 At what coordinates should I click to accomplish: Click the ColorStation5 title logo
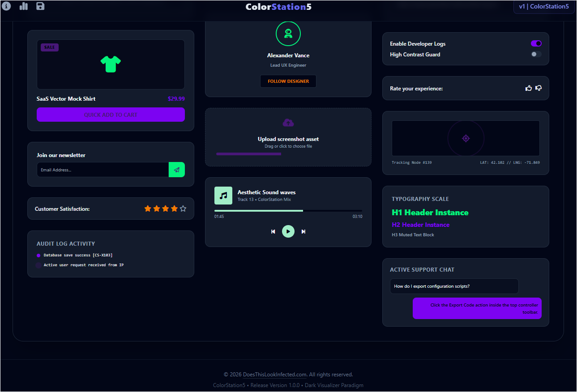[x=278, y=7]
